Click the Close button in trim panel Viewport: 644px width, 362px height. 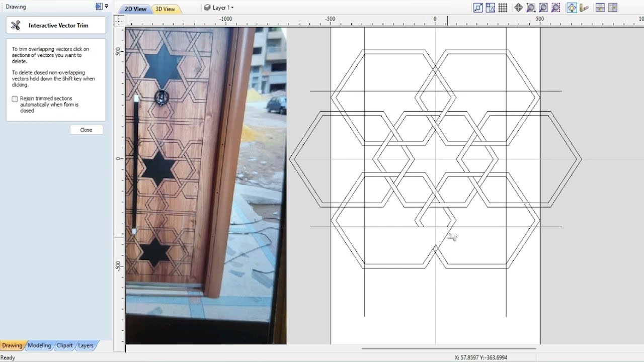point(86,130)
